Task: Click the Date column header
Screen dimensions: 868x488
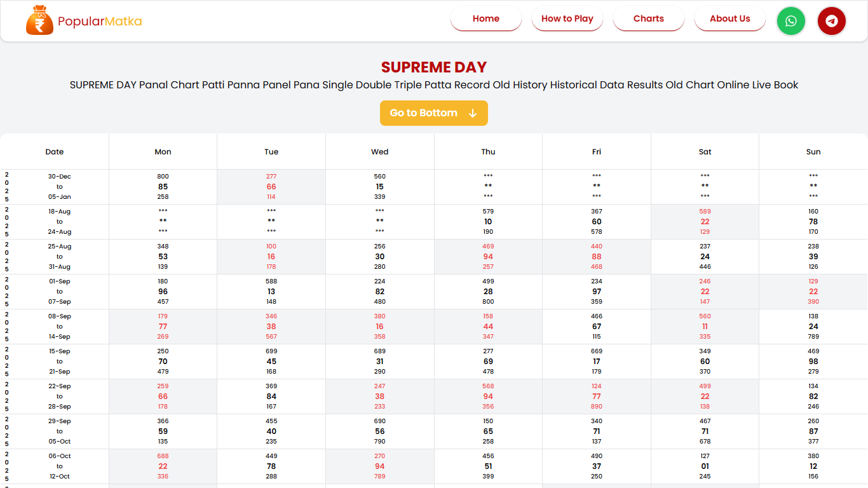Action: [x=55, y=152]
